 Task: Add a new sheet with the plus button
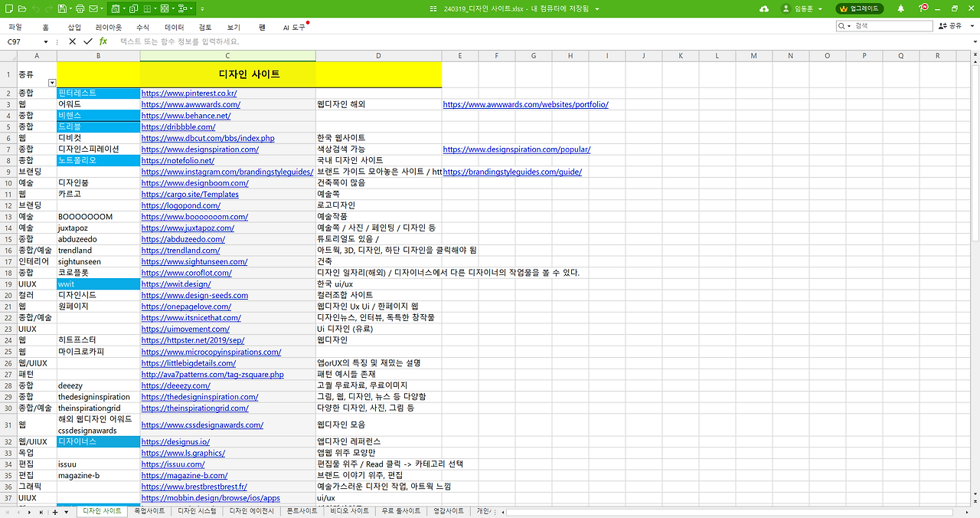click(55, 512)
